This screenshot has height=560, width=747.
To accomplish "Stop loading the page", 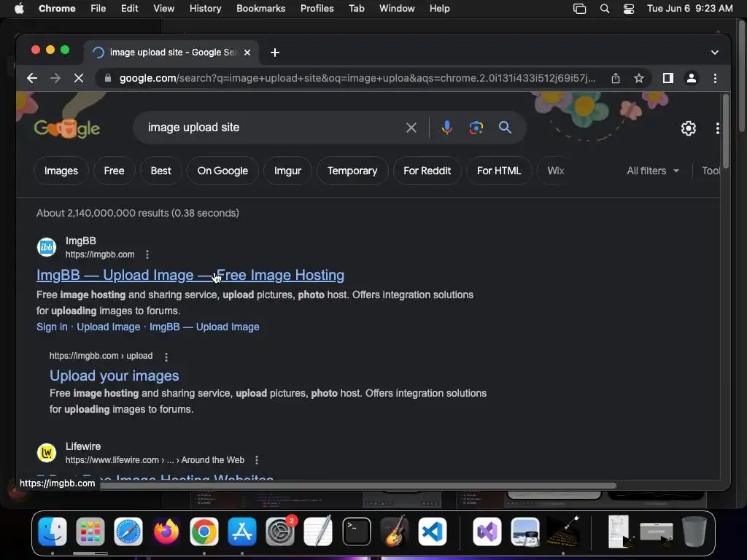I will click(x=79, y=78).
